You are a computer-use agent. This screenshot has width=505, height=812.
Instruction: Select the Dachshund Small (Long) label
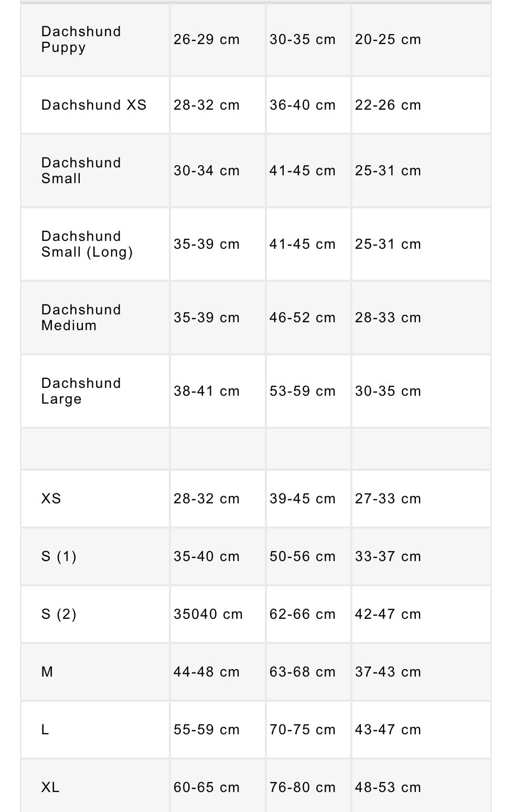[87, 244]
